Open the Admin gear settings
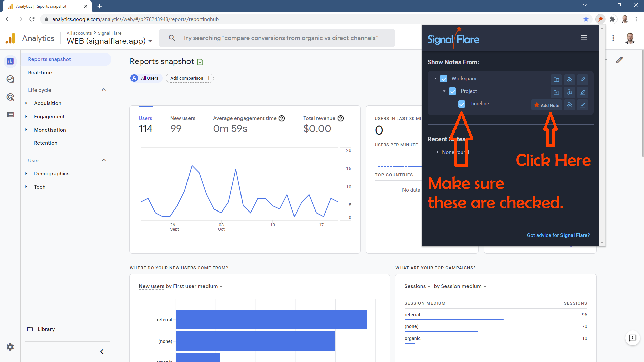Screen dimensions: 644x362 point(10,347)
